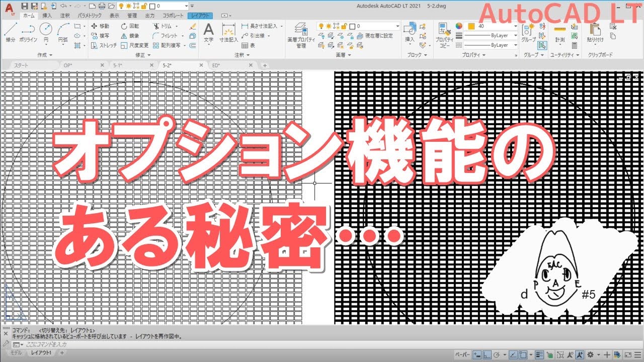Viewport: 644px width, 362px height.
Task: Switch to the スタート document tab
Action: [x=22, y=65]
